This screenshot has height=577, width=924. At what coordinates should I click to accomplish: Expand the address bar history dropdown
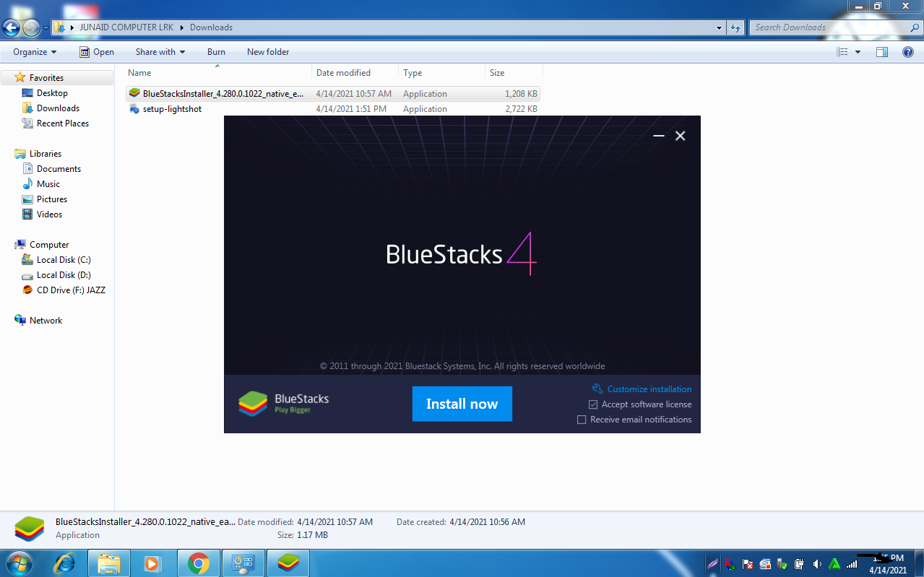[719, 27]
